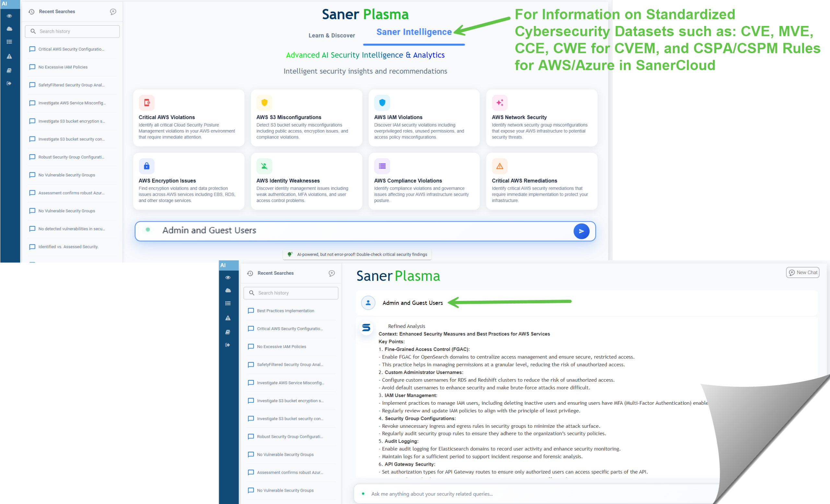
Task: Open Best Practices Implementation history item
Action: pyautogui.click(x=285, y=311)
